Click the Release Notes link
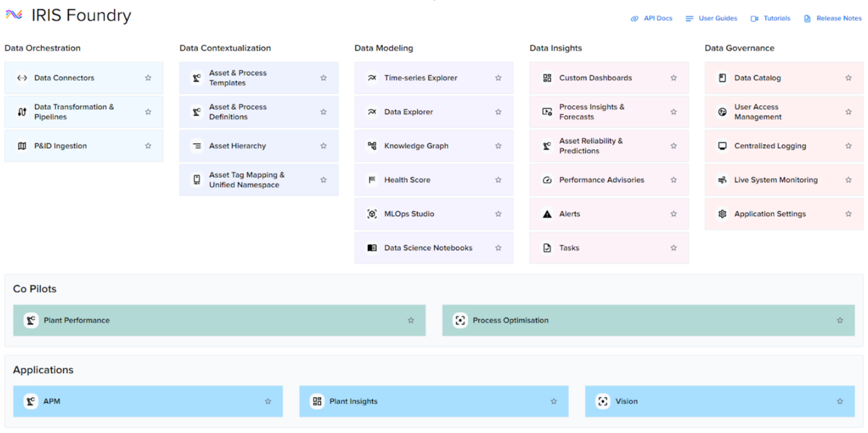The image size is (868, 433). tap(837, 18)
